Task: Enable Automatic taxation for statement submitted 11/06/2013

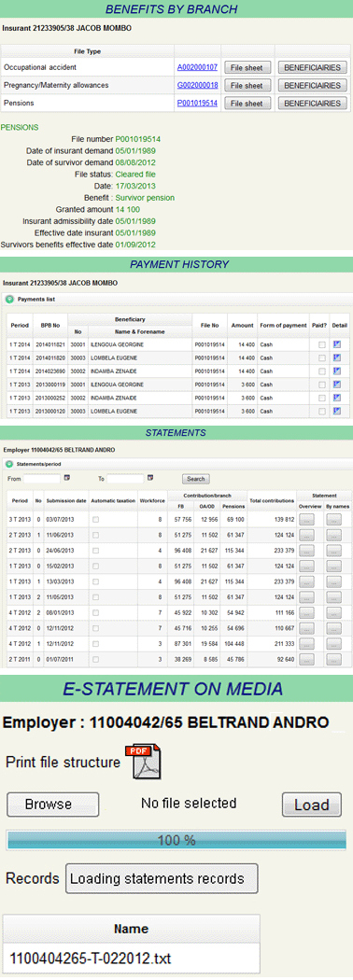Action: (x=96, y=535)
